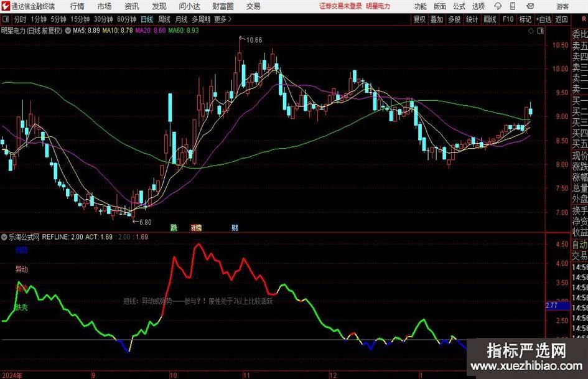Open the 发现 menu
Viewport: 588px width, 379px height.
159,6
